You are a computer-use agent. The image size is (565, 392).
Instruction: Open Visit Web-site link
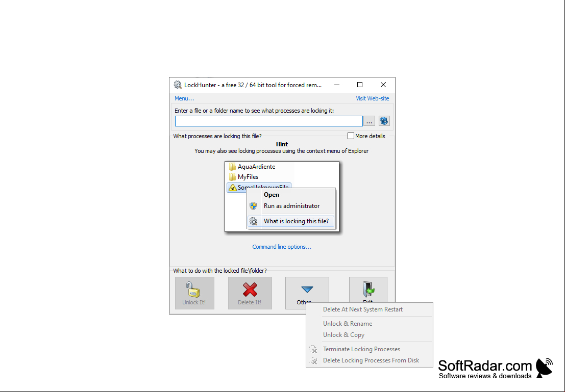(x=372, y=98)
